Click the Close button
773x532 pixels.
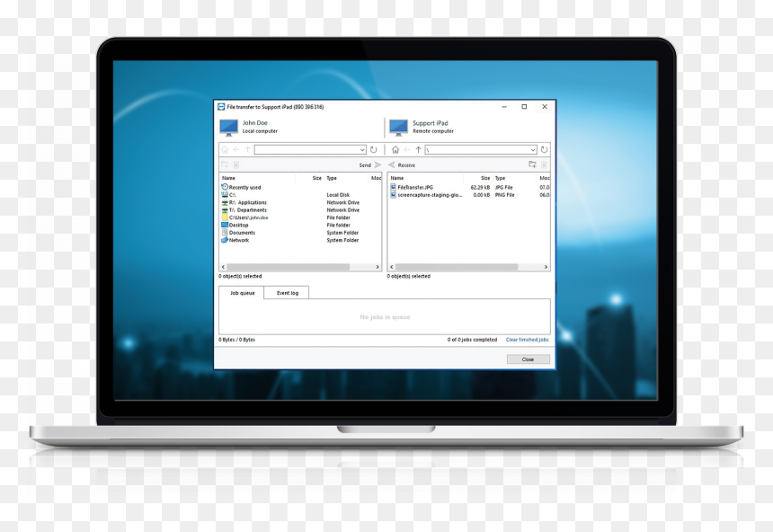pyautogui.click(x=528, y=359)
